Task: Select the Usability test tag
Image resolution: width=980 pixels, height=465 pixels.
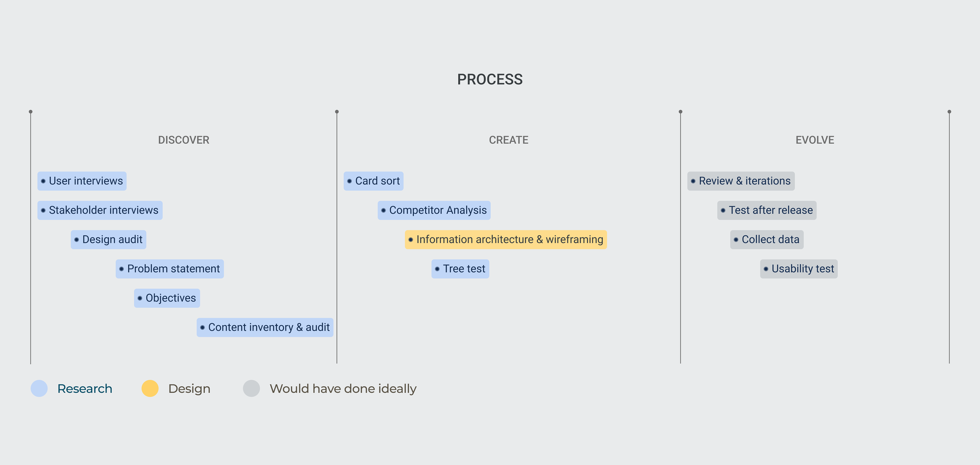Action: pyautogui.click(x=799, y=269)
